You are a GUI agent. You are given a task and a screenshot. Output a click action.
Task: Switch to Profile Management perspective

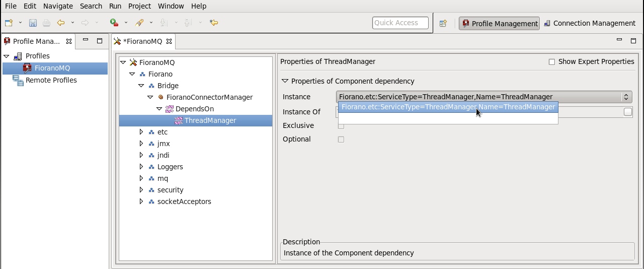(499, 24)
